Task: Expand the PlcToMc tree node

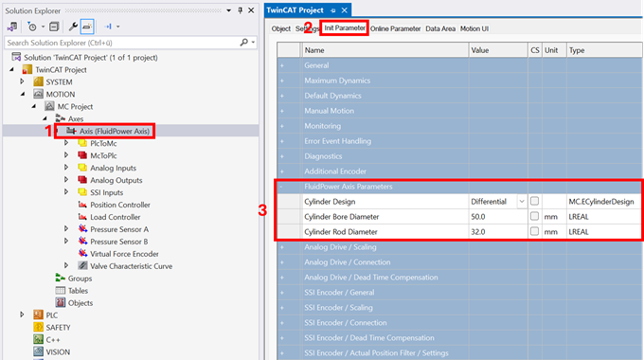Action: point(66,143)
